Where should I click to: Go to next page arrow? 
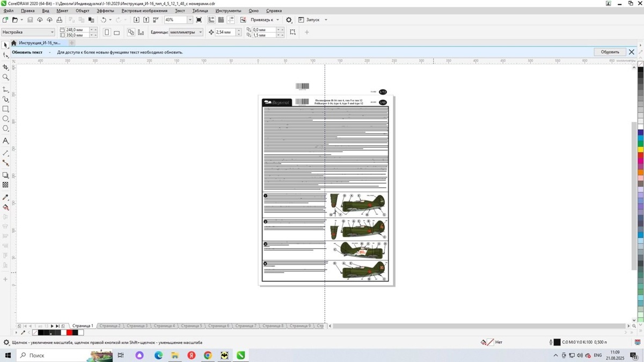pos(52,326)
